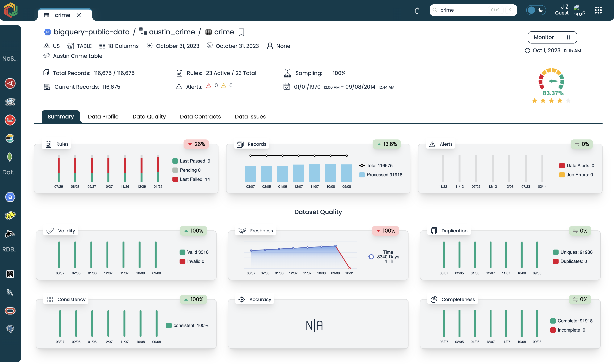Click the Accuracy target icon

coord(242,300)
